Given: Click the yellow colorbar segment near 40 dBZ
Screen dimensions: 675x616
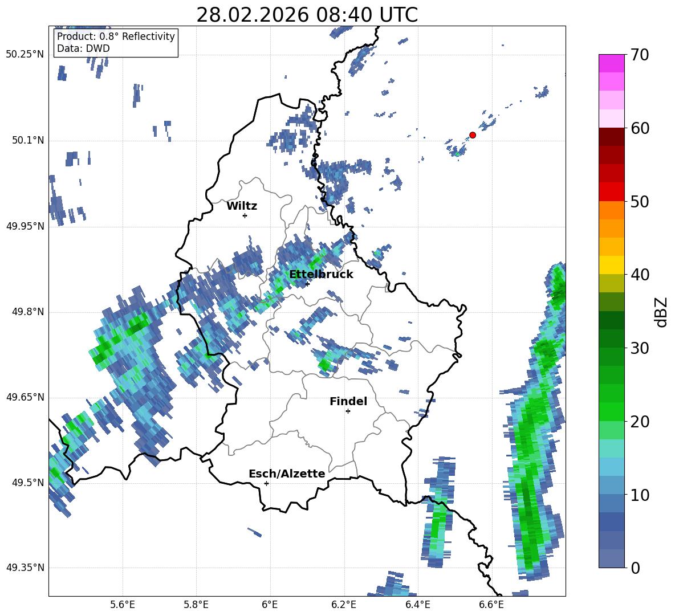Looking at the screenshot, I should [611, 265].
